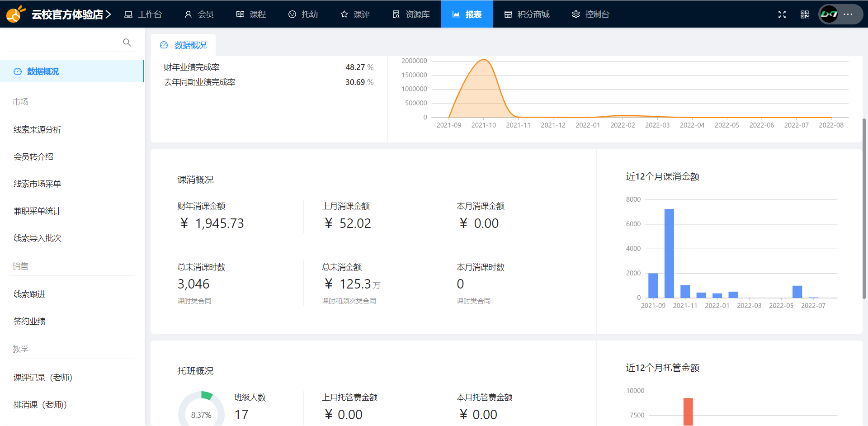This screenshot has width=868, height=426.
Task: Click the gauge icon beside sidebar 数据概况
Action: 18,71
